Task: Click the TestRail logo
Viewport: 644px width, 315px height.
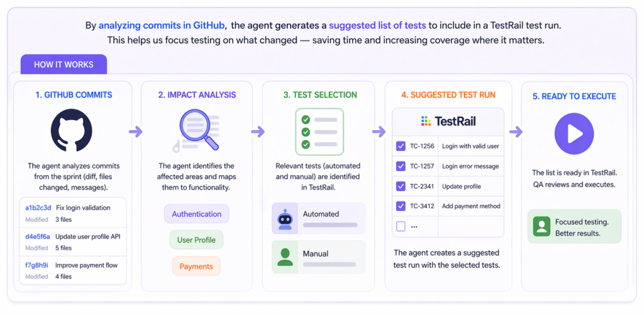Action: [x=448, y=121]
